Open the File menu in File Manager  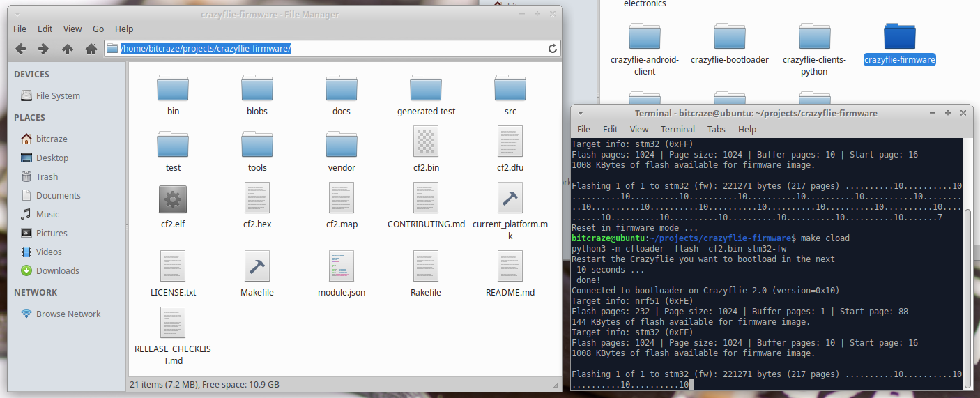click(x=20, y=29)
